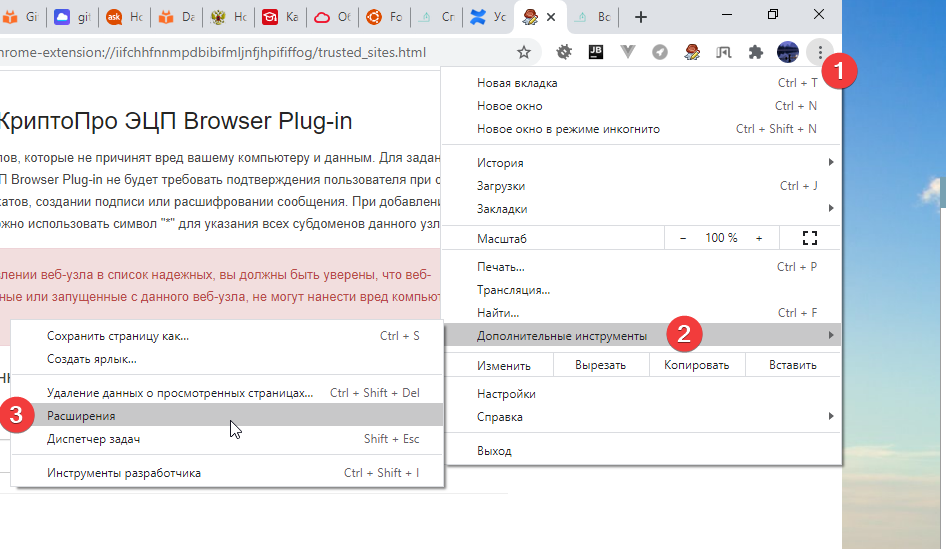Switch to the Ubuntu tab labeled Fo

click(x=385, y=17)
